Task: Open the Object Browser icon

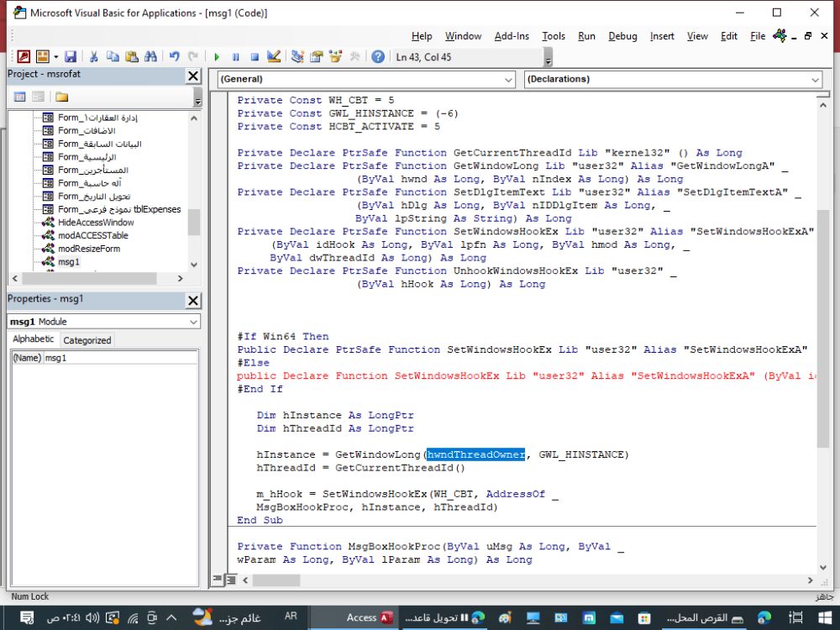Action: pyautogui.click(x=335, y=56)
